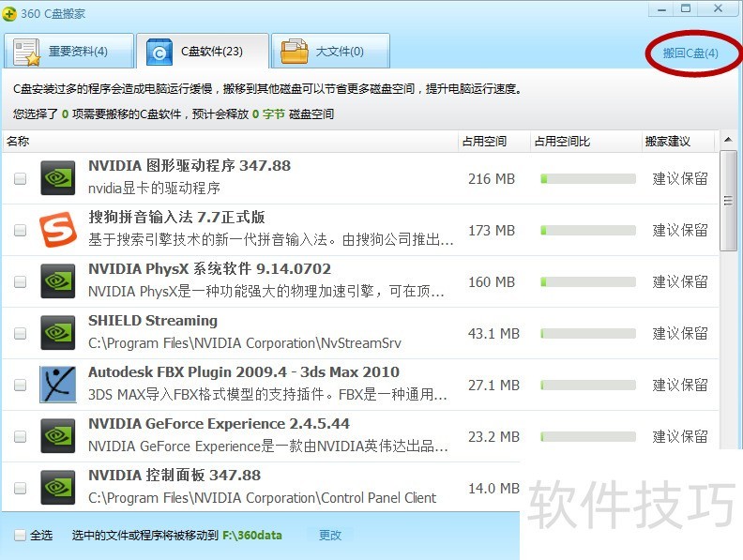Select NVIDIA GeForce Experience 2.4.5.44 title
This screenshot has width=743, height=560.
coord(219,424)
